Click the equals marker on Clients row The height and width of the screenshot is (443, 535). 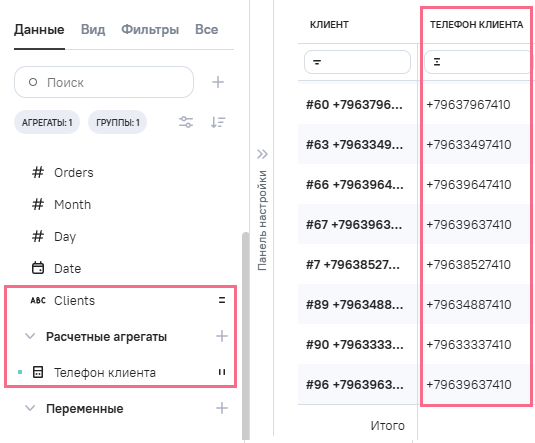(x=222, y=300)
